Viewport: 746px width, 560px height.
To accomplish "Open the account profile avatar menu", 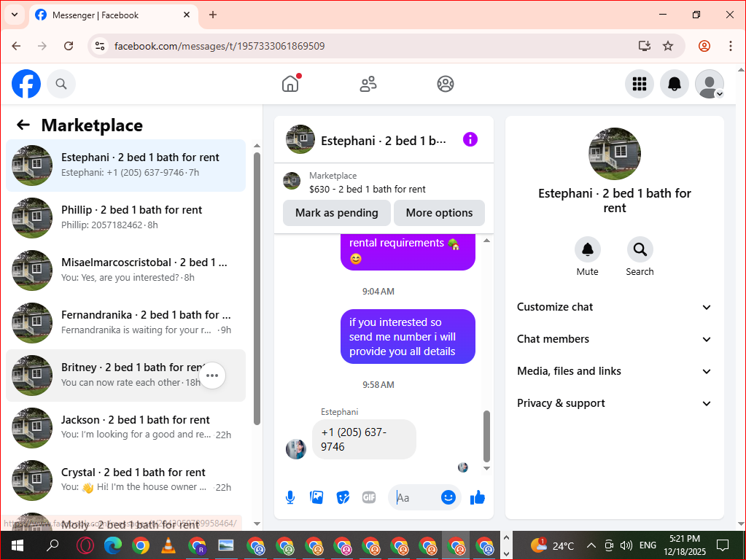I will tap(710, 84).
